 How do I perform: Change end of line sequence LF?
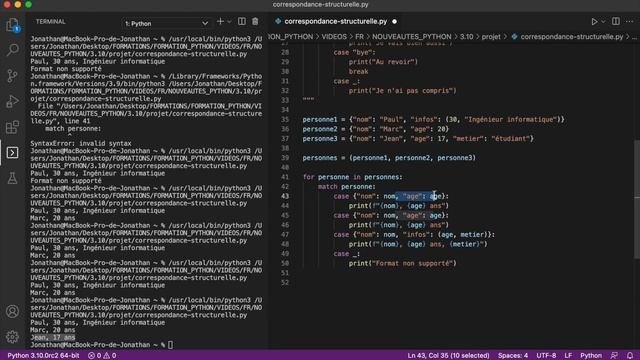coord(568,356)
